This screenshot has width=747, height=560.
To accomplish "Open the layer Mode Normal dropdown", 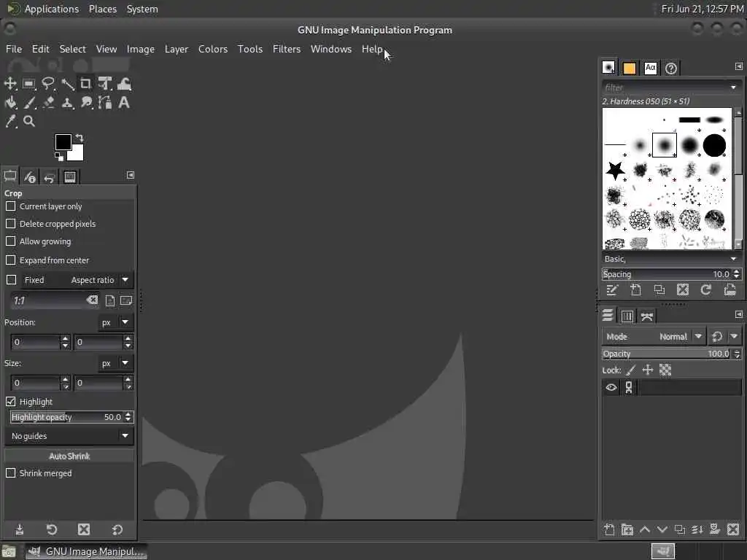I will tap(653, 337).
